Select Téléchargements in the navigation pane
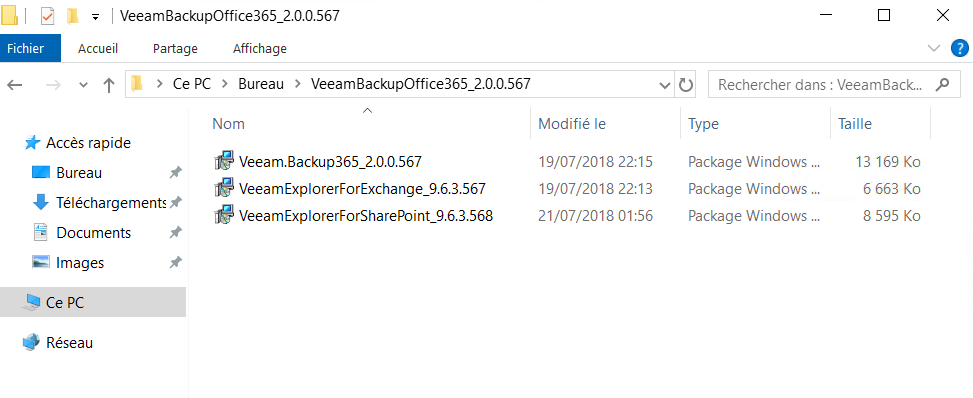Screen dimensions: 973x398 tap(111, 202)
